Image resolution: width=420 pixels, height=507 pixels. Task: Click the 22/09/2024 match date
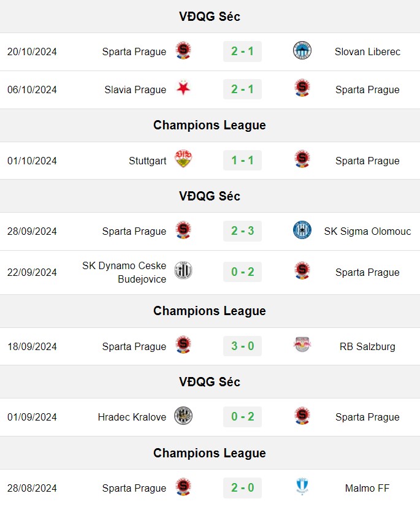[x=32, y=272]
